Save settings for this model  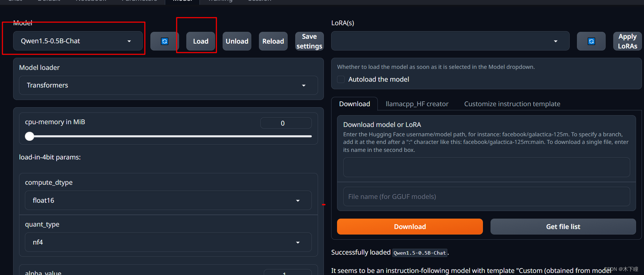coord(309,41)
